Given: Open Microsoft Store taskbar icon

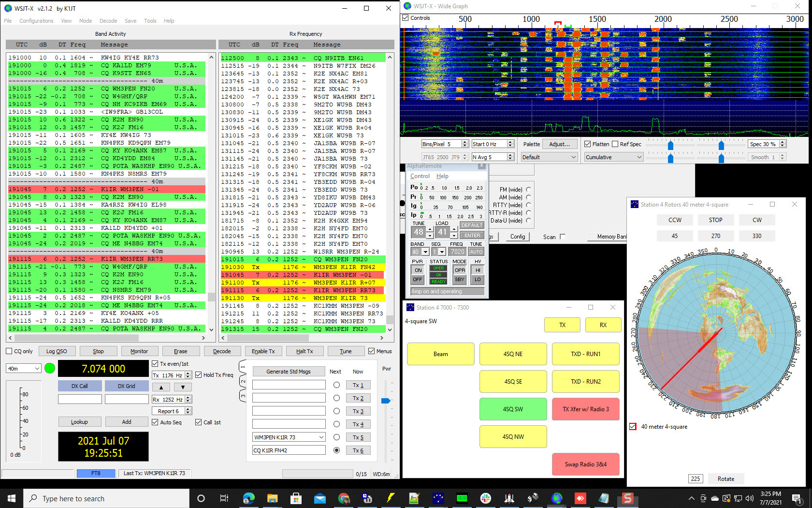Looking at the screenshot, I should click(x=296, y=498).
